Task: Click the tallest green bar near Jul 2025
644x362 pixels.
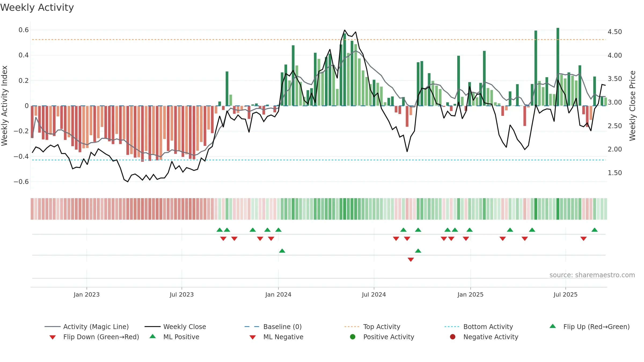Action: point(558,67)
